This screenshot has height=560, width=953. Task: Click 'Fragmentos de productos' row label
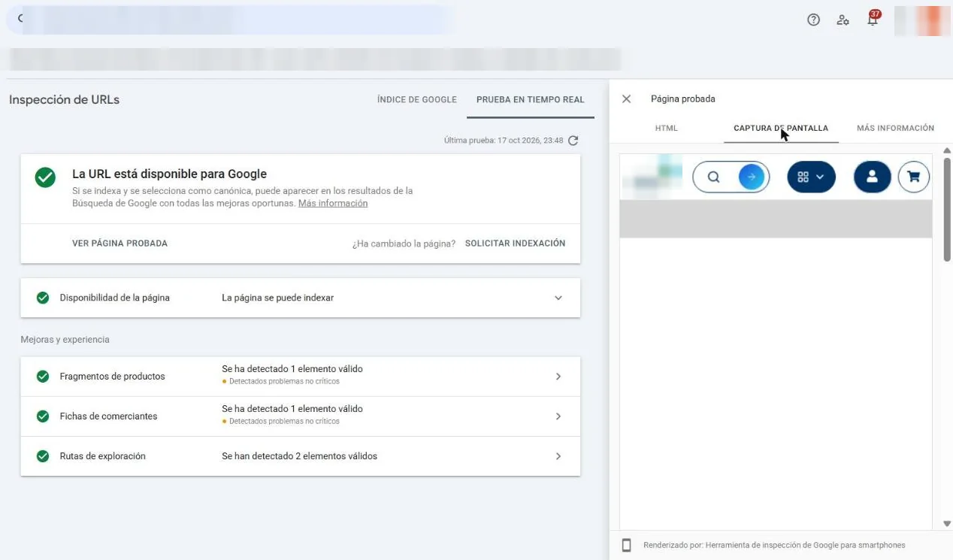click(112, 377)
